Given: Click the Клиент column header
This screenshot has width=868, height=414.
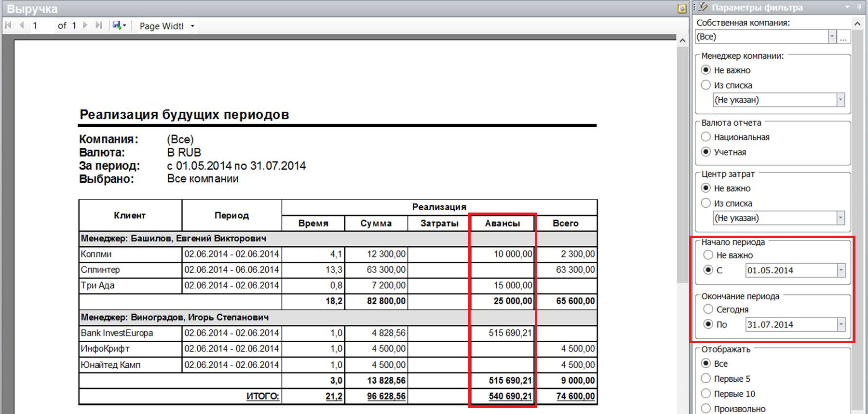Looking at the screenshot, I should click(130, 215).
